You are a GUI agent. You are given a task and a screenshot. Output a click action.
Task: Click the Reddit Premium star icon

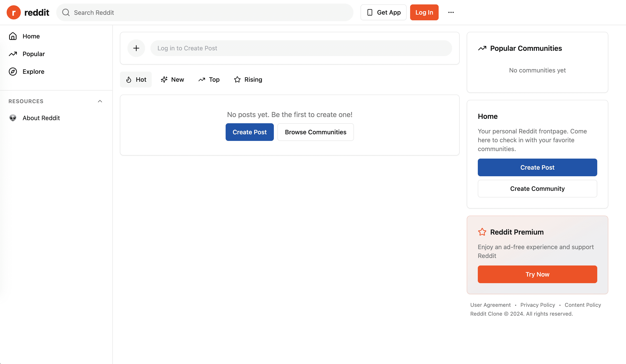click(482, 232)
